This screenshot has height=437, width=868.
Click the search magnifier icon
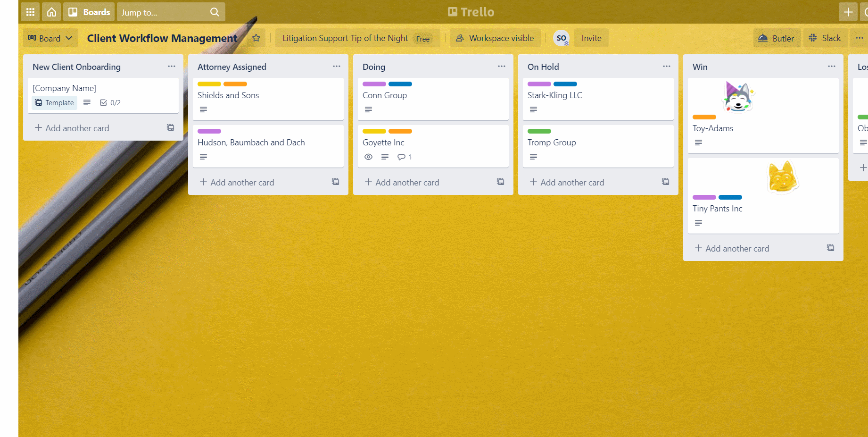click(215, 12)
